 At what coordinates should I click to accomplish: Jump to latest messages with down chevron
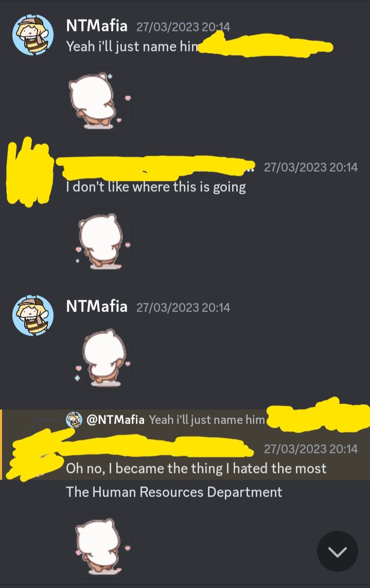(x=337, y=551)
